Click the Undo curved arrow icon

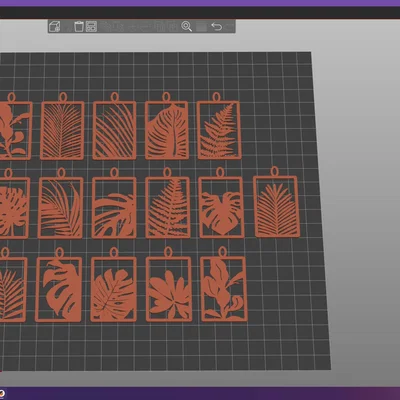pyautogui.click(x=216, y=26)
